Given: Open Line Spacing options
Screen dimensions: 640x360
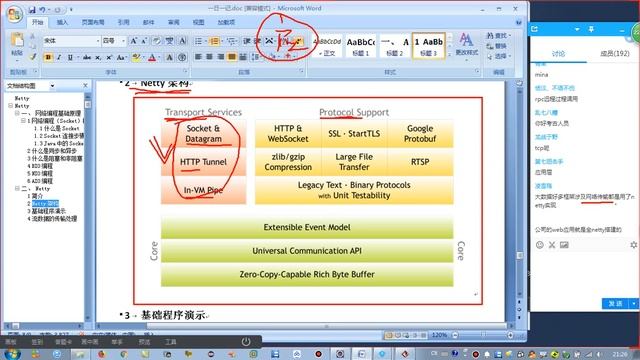Looking at the screenshot, I should click(256, 57).
